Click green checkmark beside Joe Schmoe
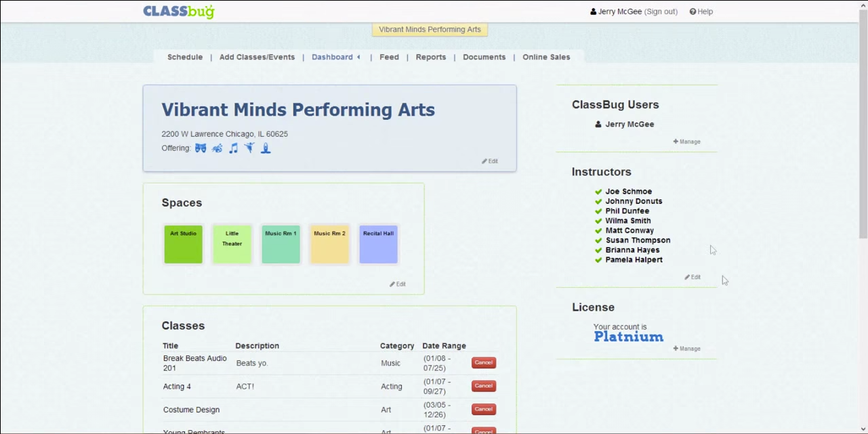 coord(598,192)
